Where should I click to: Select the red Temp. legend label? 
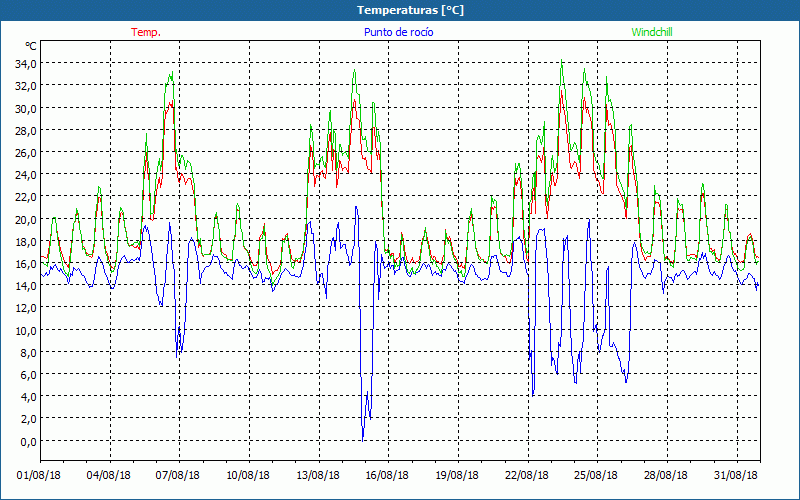pyautogui.click(x=146, y=32)
